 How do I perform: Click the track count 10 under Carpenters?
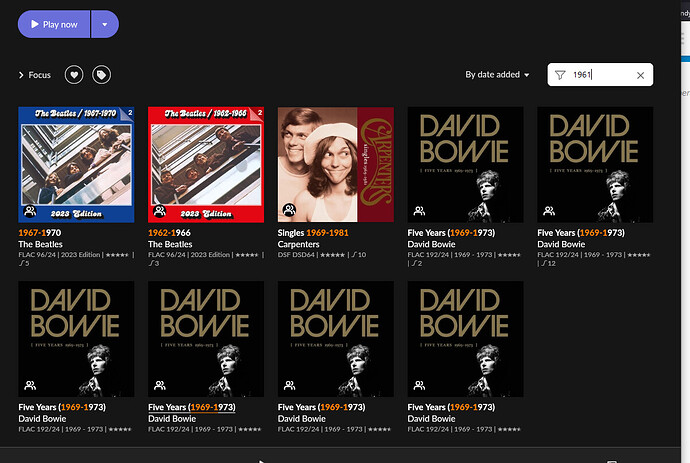pyautogui.click(x=359, y=255)
